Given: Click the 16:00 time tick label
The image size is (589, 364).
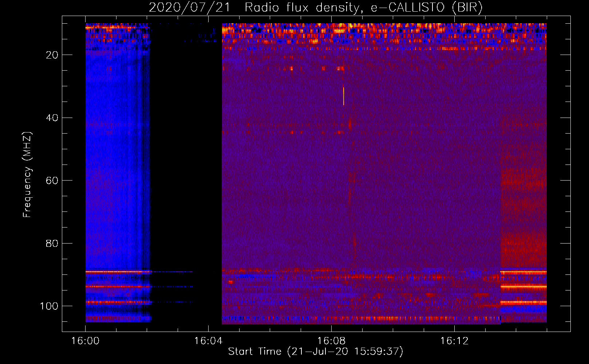Looking at the screenshot, I should [x=86, y=341].
